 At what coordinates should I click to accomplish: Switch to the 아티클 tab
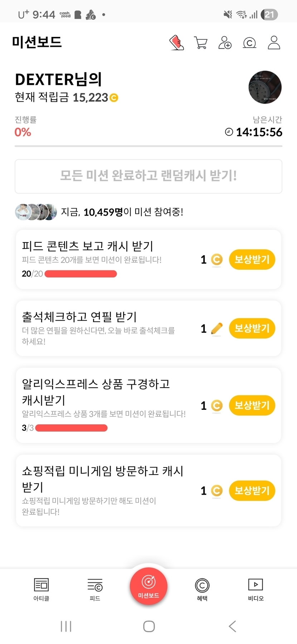(41, 589)
